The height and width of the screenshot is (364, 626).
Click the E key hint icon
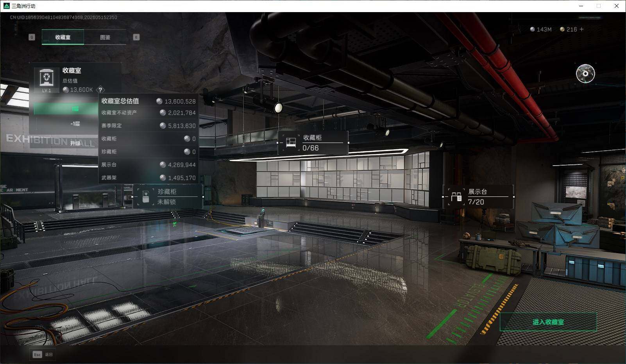coord(136,37)
